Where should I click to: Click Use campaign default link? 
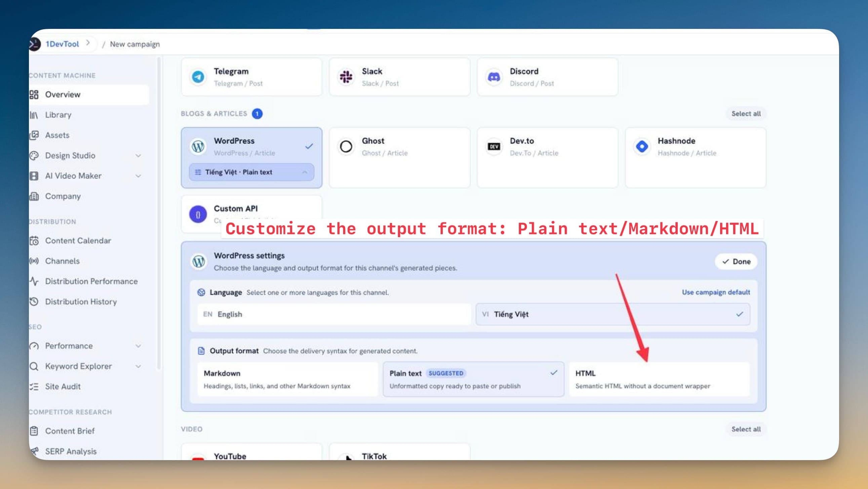[716, 293]
